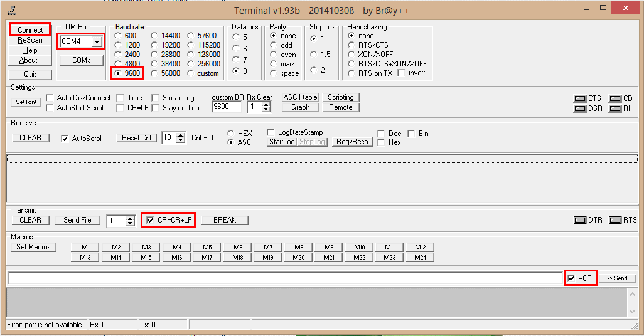Enable CR=LF checkbox in Settings
Viewport: 644px width, 336px height.
click(x=121, y=108)
